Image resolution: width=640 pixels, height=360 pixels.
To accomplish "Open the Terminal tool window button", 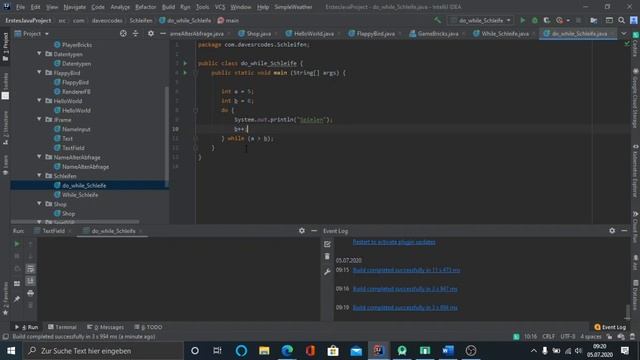I will (x=62, y=327).
